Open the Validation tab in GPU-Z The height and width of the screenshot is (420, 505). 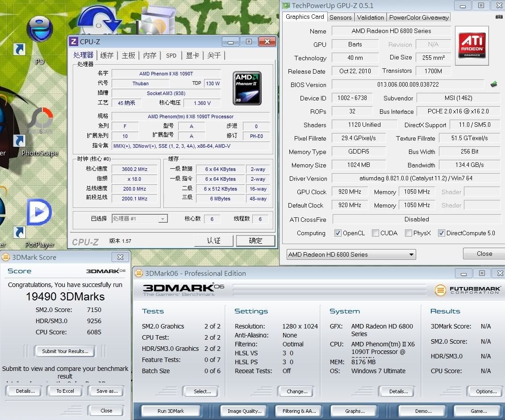(370, 17)
